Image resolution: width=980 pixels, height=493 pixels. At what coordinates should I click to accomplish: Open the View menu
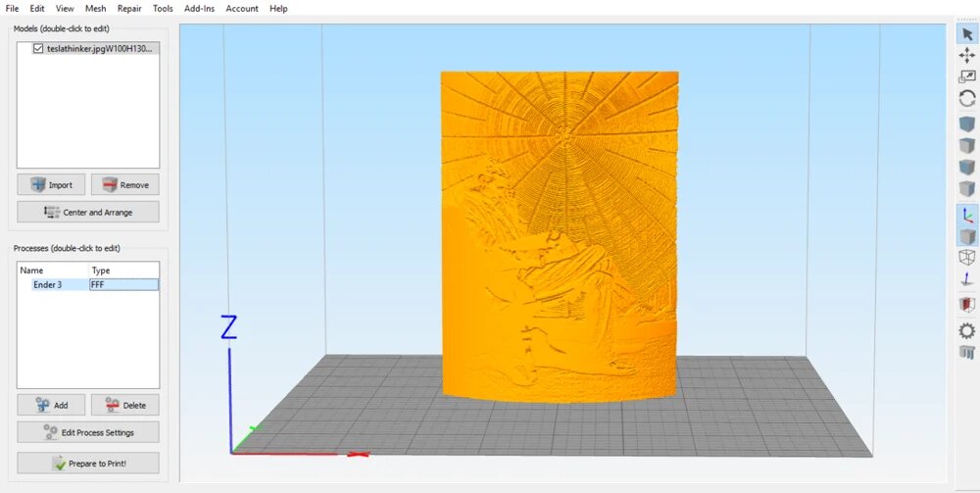pyautogui.click(x=65, y=9)
